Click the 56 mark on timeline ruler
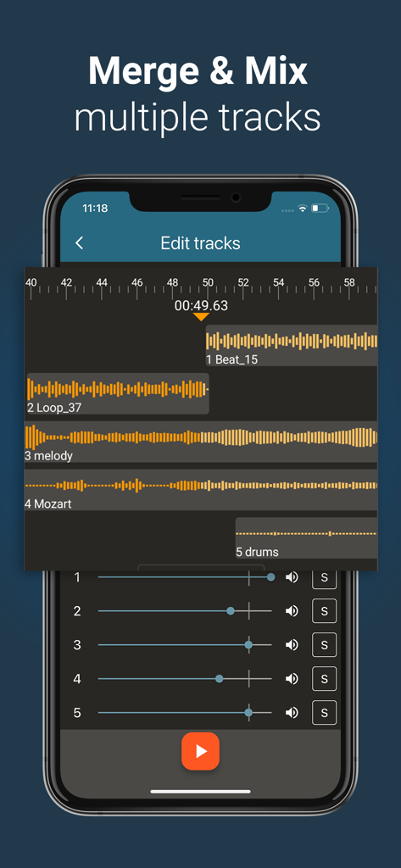Image resolution: width=401 pixels, height=868 pixels. [314, 282]
